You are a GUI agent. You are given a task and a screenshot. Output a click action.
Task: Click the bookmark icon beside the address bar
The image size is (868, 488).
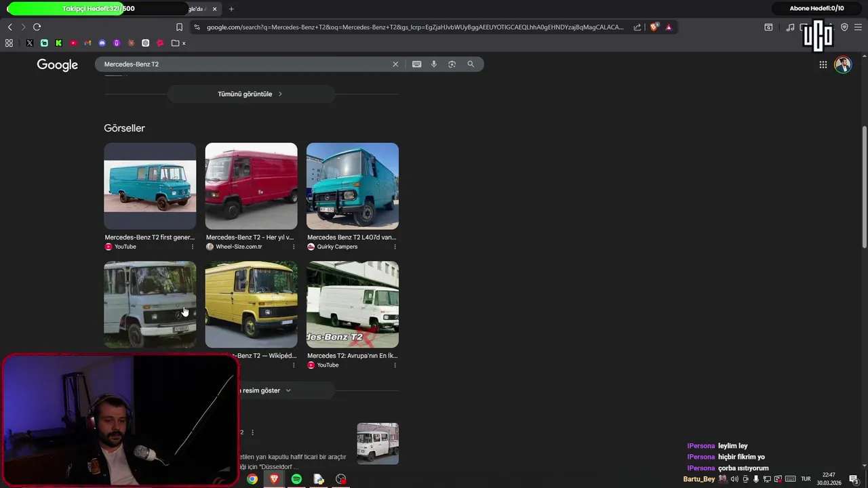click(x=179, y=27)
